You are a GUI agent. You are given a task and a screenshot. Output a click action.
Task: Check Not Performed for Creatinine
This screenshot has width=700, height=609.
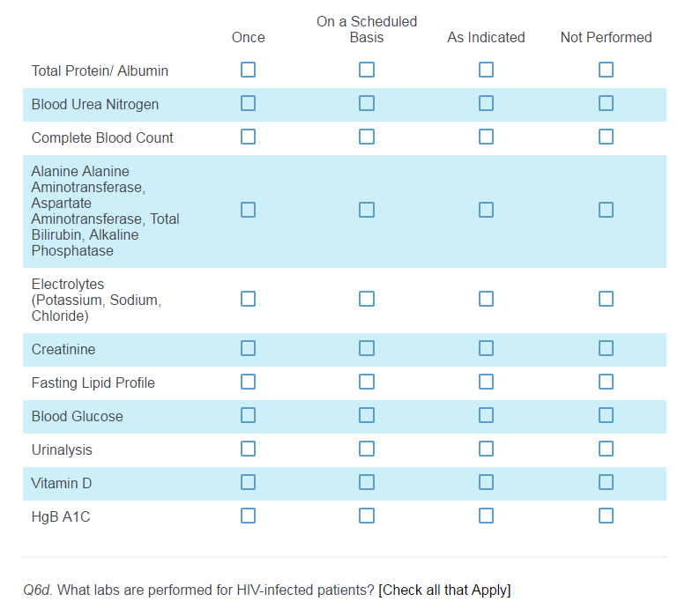pyautogui.click(x=606, y=348)
